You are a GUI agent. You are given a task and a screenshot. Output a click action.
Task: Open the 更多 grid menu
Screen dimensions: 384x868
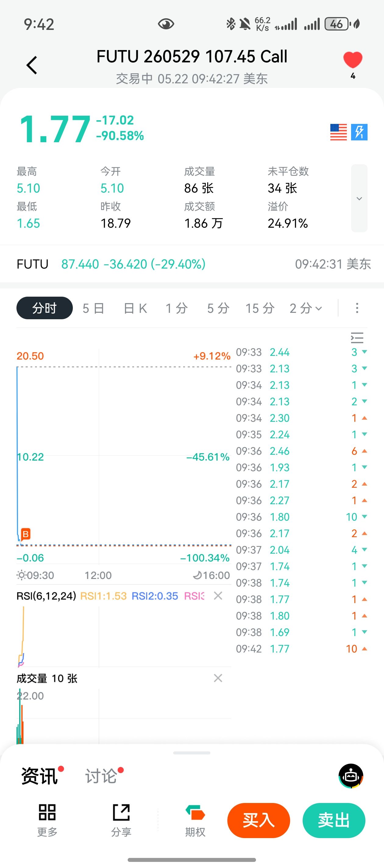[47, 820]
